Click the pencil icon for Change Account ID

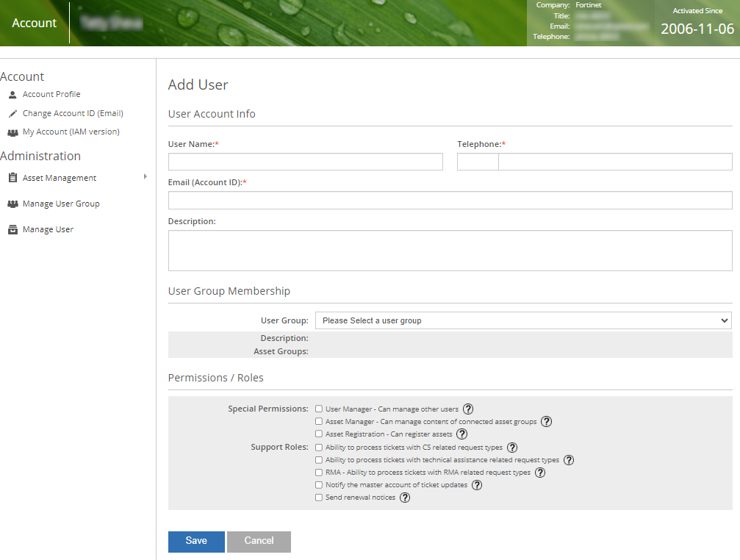click(x=12, y=113)
